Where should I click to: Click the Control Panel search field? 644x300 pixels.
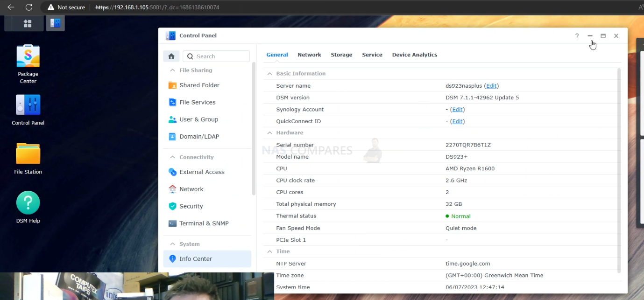click(216, 56)
